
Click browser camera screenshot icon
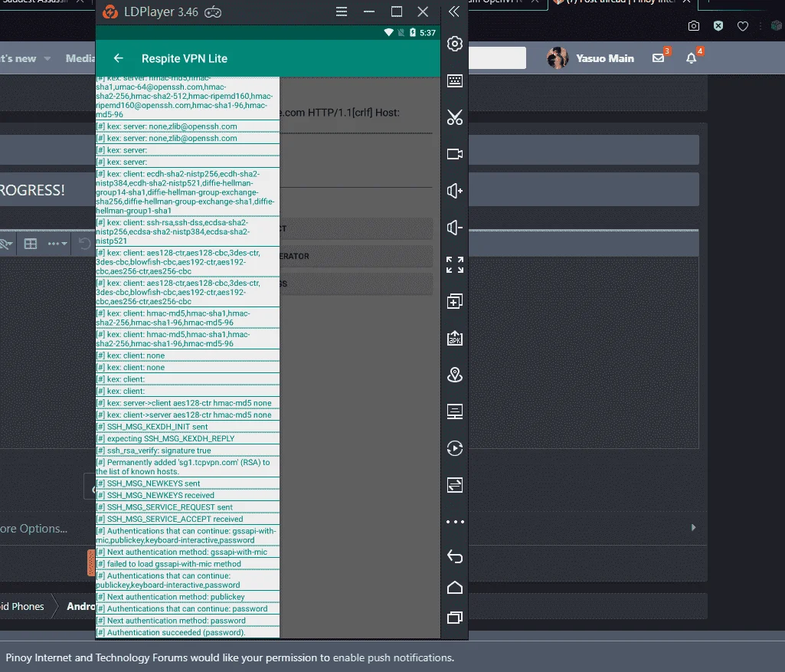693,26
